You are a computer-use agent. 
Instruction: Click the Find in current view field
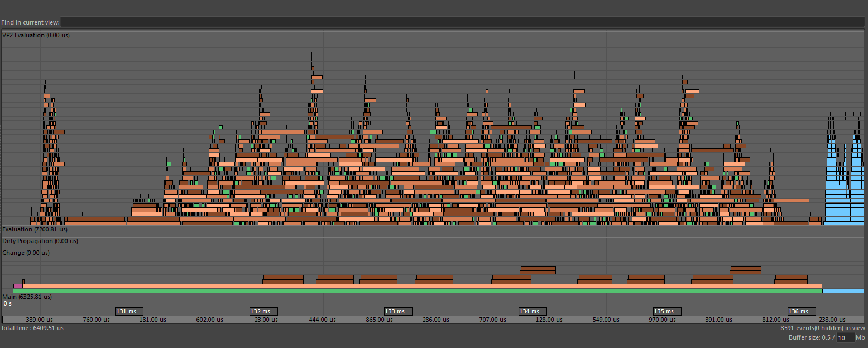point(462,22)
